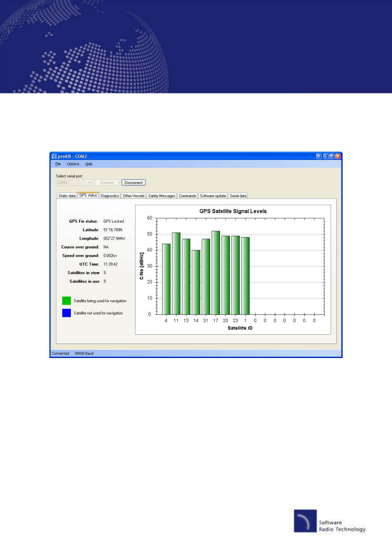The width and height of the screenshot is (392, 538).
Task: Go to the Commands tab
Action: click(x=187, y=196)
